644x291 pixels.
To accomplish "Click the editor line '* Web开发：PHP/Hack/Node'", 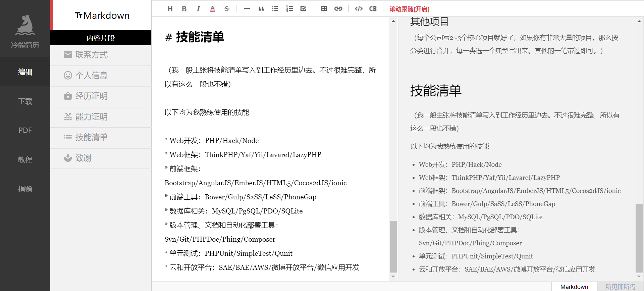I will [212, 141].
